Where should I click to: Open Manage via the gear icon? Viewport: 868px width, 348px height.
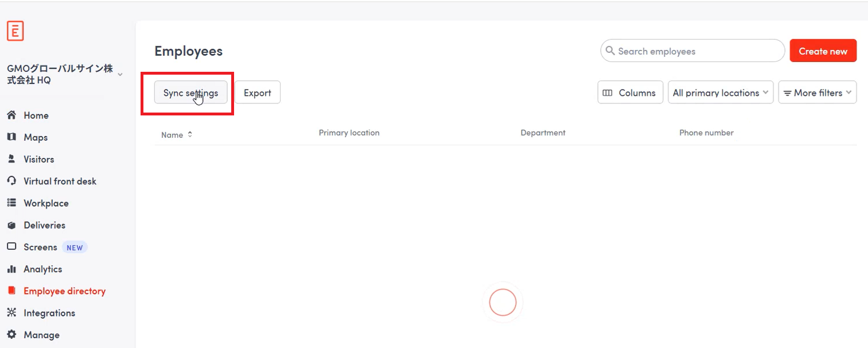coord(11,335)
